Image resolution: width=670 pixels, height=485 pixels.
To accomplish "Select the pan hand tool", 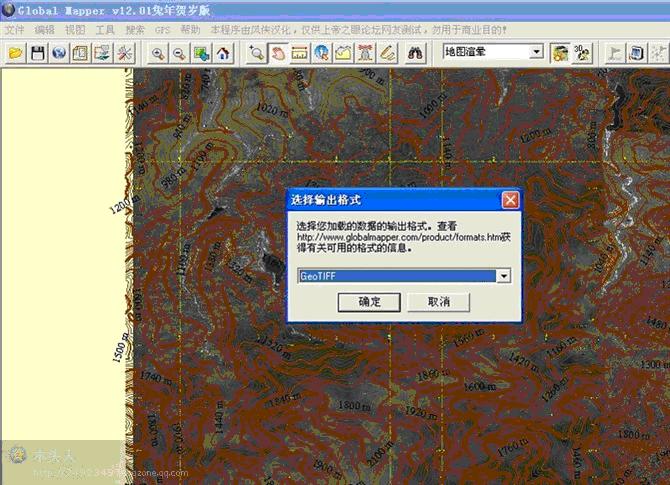I will click(x=278, y=53).
